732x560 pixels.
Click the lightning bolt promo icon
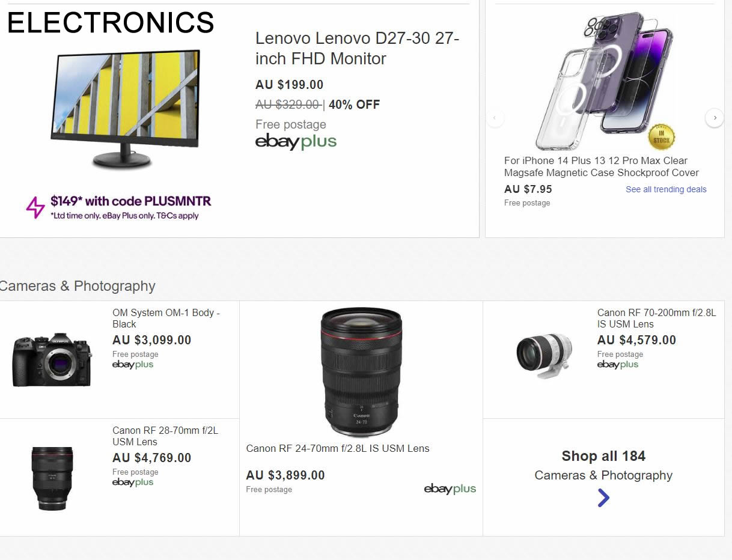pos(35,207)
